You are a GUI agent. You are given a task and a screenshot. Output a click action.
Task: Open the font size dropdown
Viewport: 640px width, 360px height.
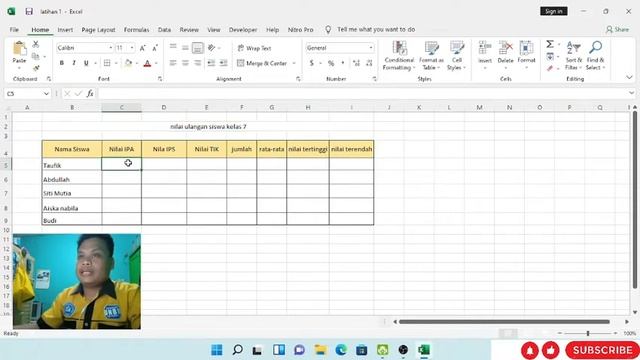[132, 48]
